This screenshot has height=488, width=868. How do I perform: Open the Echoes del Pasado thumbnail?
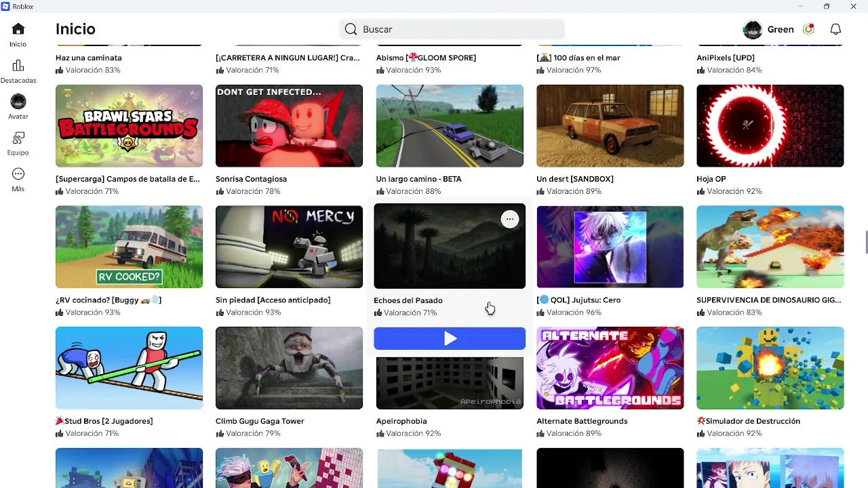pos(450,246)
